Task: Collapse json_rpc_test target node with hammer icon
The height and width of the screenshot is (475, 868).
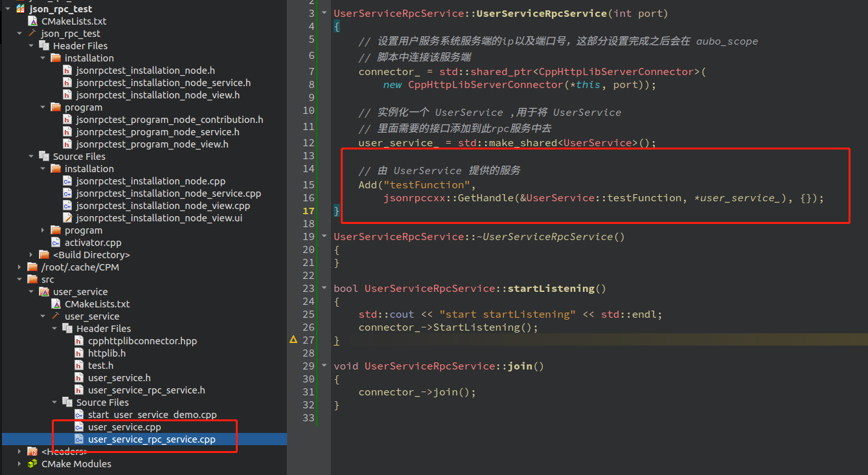Action: tap(19, 34)
